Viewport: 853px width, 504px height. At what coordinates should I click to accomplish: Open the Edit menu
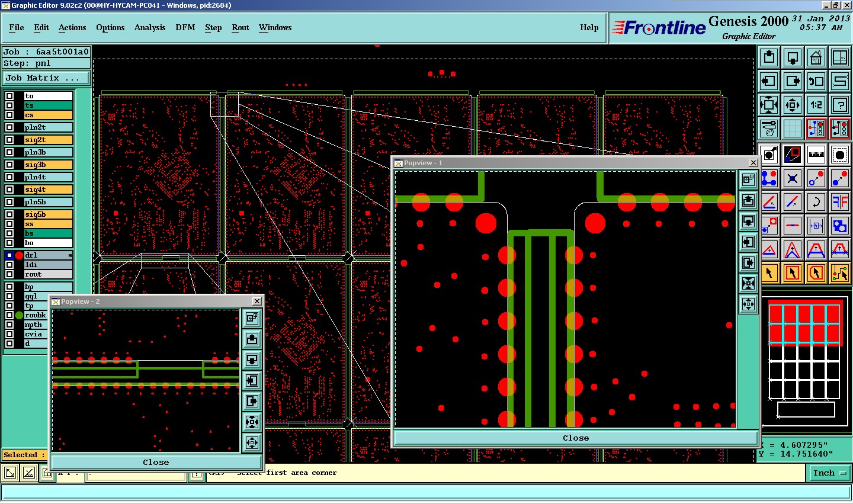click(x=41, y=27)
